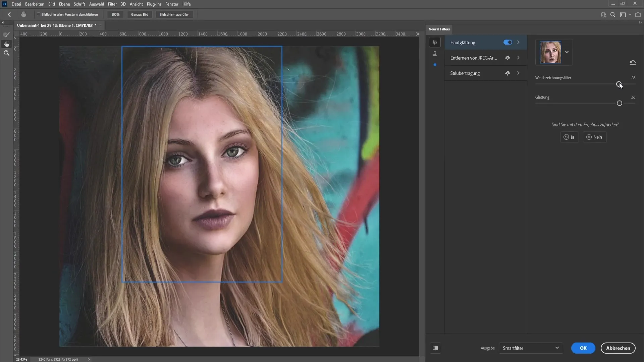Open the Photoshop search icon
This screenshot has width=644, height=362.
pos(613,15)
